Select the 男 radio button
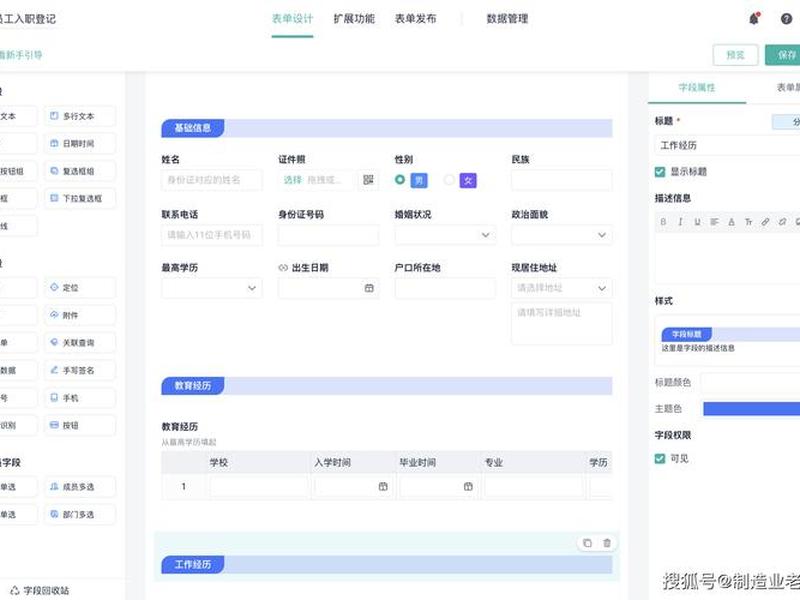Image resolution: width=800 pixels, height=600 pixels. tap(400, 180)
